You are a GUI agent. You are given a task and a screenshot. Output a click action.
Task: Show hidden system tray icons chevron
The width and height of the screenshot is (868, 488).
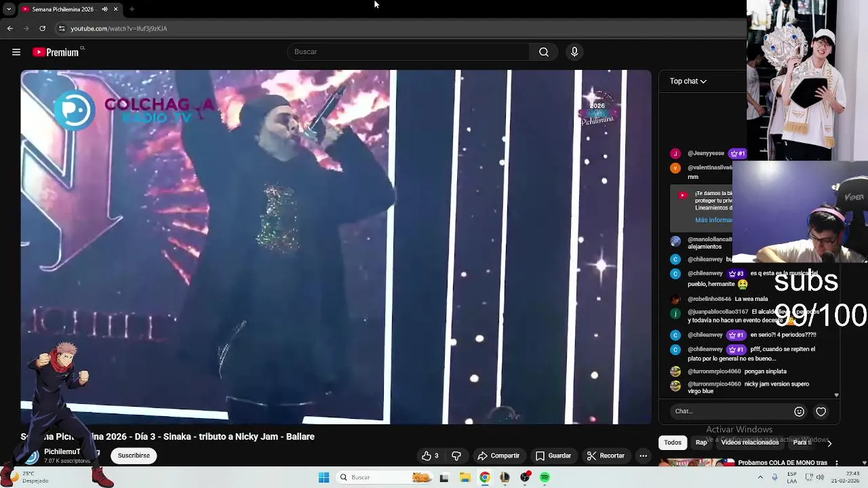click(x=760, y=477)
